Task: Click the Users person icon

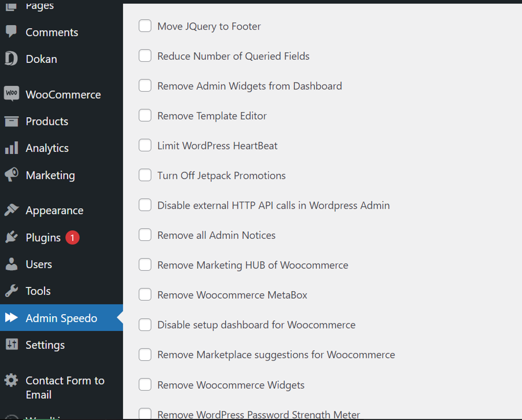Action: [x=12, y=264]
